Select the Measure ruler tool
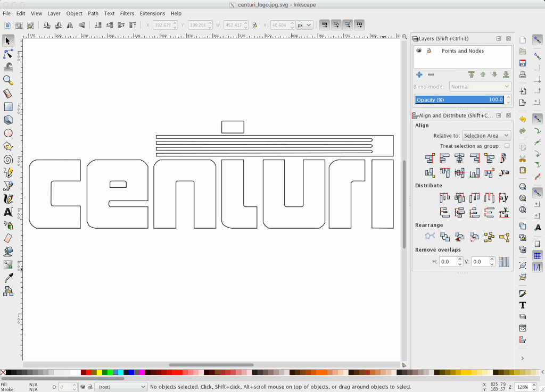This screenshot has width=545, height=392. pos(8,94)
